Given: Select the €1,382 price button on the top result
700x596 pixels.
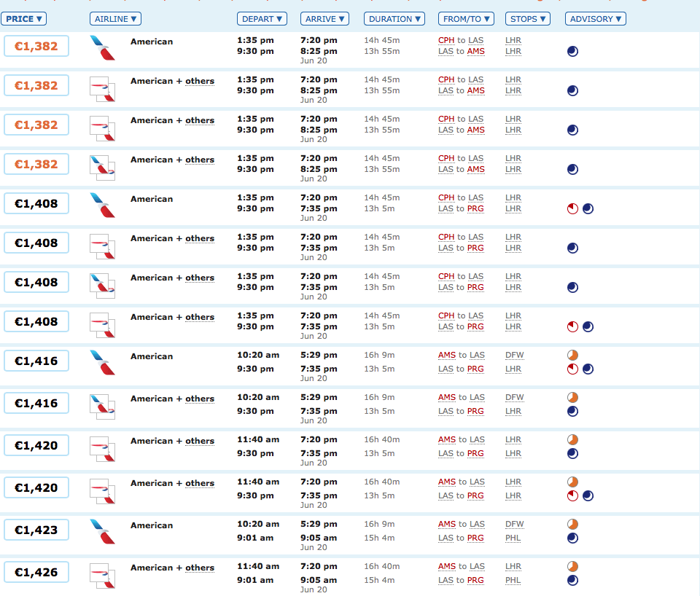Looking at the screenshot, I should point(36,45).
